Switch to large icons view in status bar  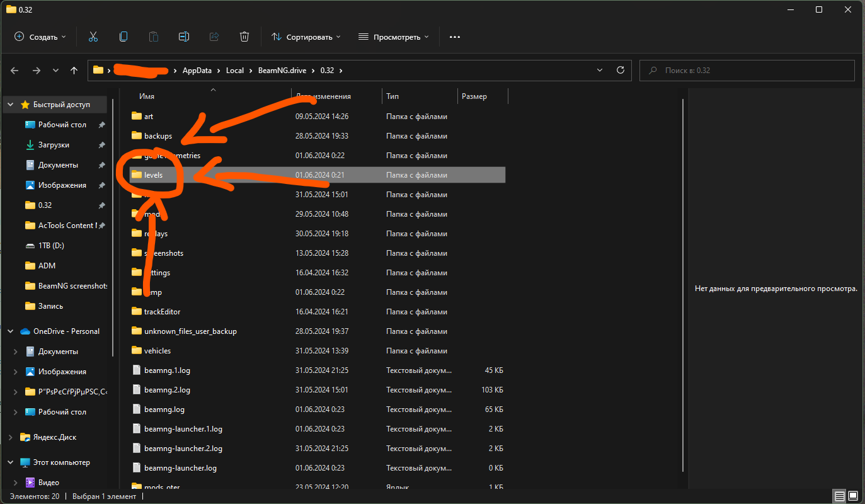point(853,496)
